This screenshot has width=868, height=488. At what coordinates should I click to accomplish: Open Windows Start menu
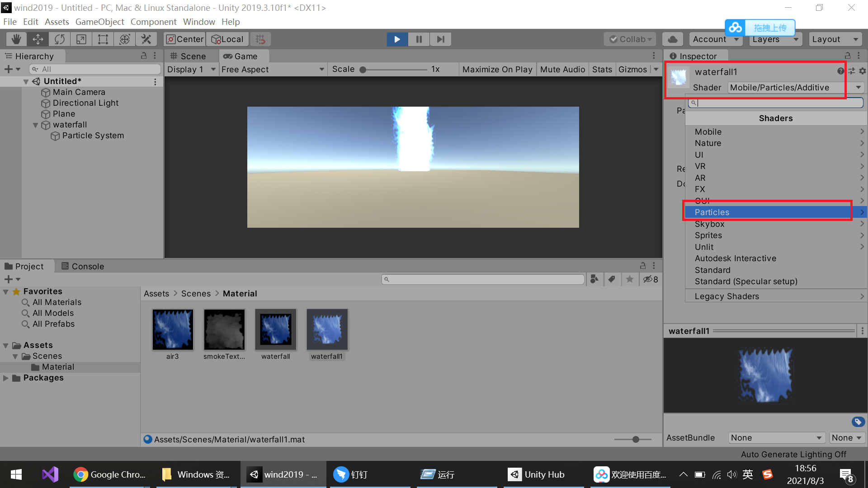click(x=16, y=474)
